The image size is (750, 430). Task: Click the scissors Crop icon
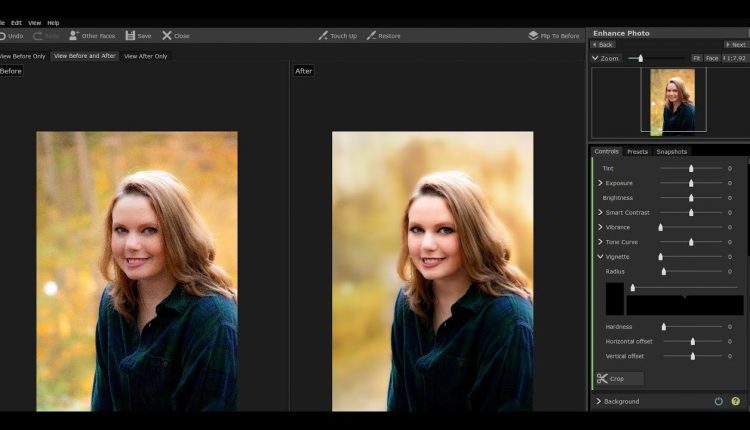(602, 379)
